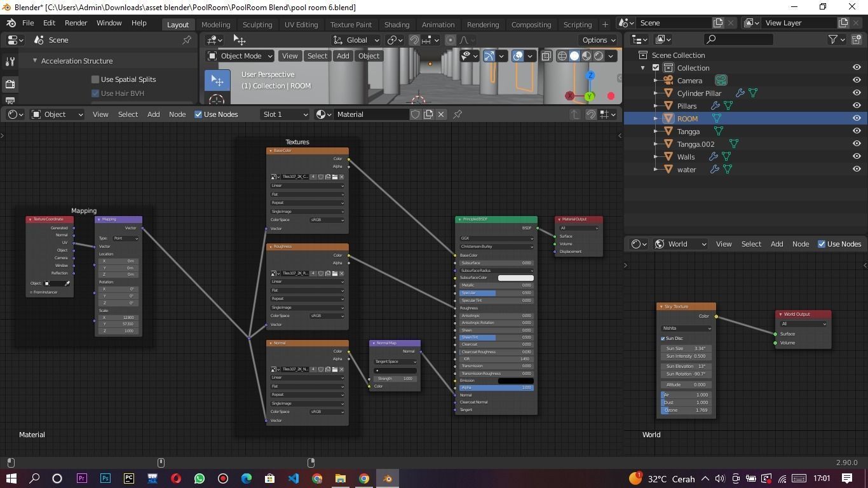
Task: Pin the node tree in shader editor
Action: (458, 114)
